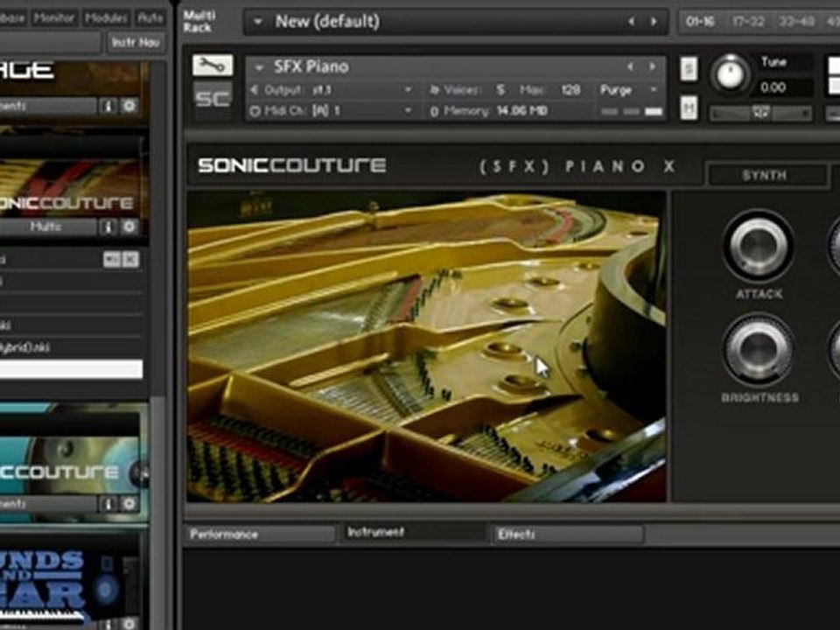Click the New (default) multi name
Image resolution: width=840 pixels, height=630 pixels.
[327, 22]
